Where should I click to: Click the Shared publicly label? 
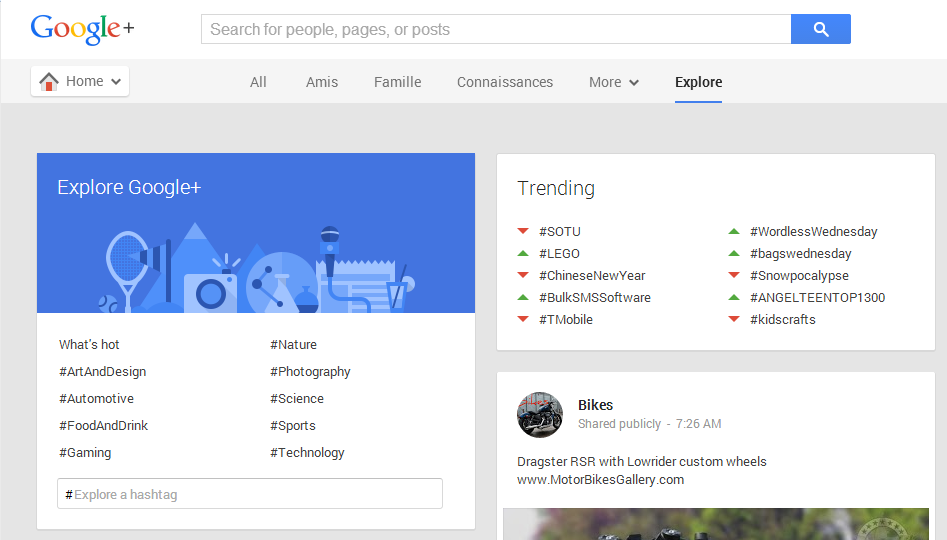pyautogui.click(x=620, y=424)
